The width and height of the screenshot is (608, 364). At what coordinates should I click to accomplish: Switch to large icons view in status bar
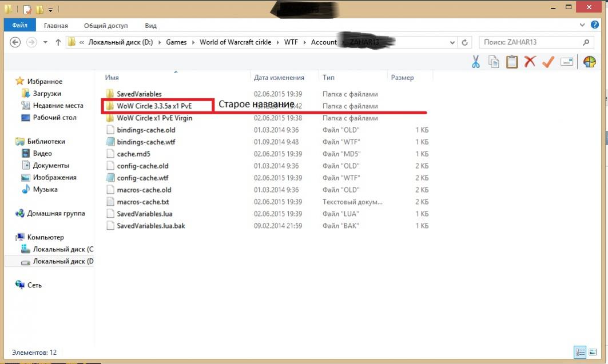coord(593,352)
